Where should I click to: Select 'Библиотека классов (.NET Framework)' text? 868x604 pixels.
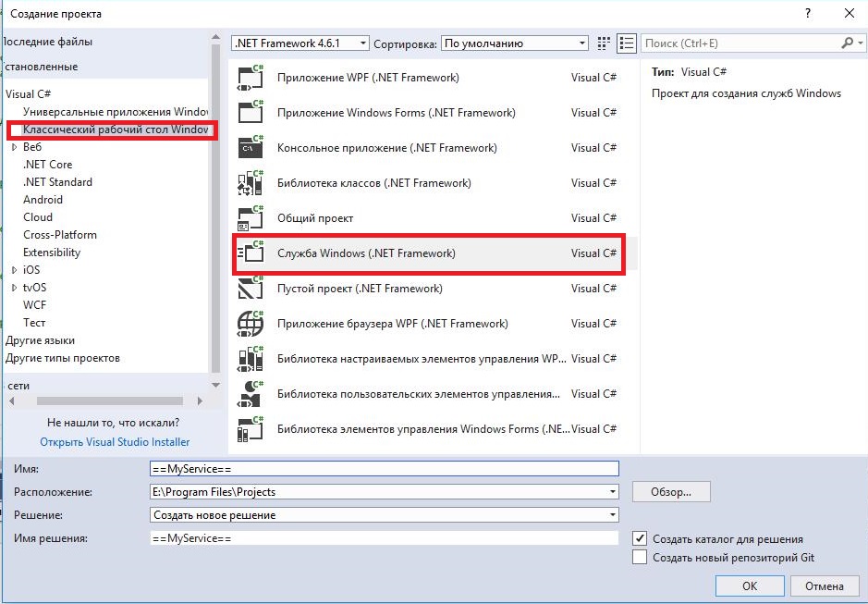click(374, 183)
